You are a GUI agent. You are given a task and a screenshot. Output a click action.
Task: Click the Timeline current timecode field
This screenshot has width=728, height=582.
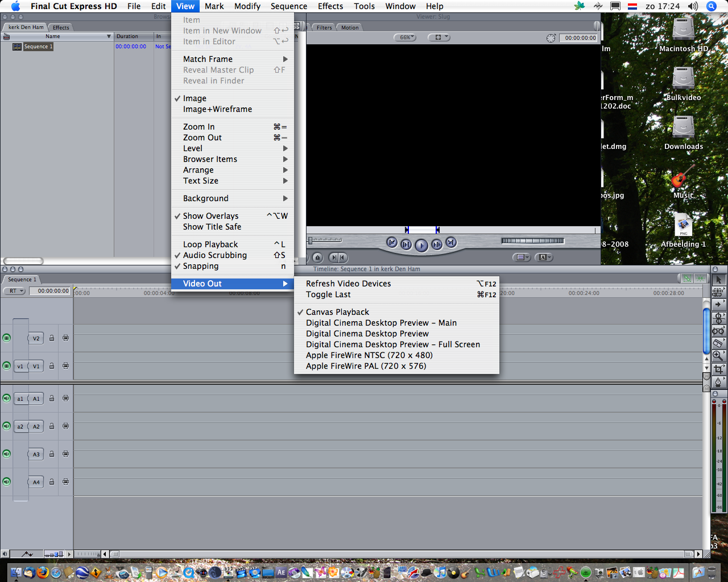coord(53,291)
